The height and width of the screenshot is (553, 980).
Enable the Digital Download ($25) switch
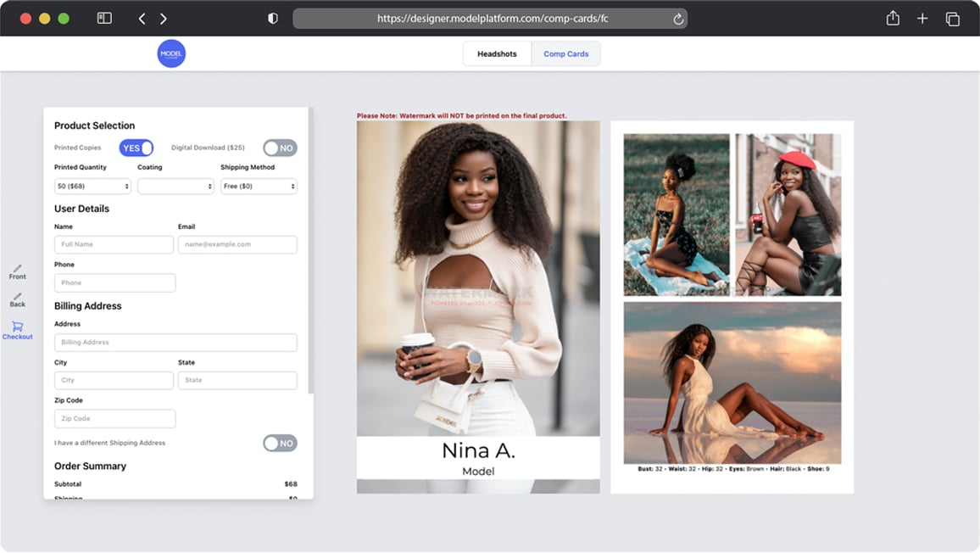[280, 148]
